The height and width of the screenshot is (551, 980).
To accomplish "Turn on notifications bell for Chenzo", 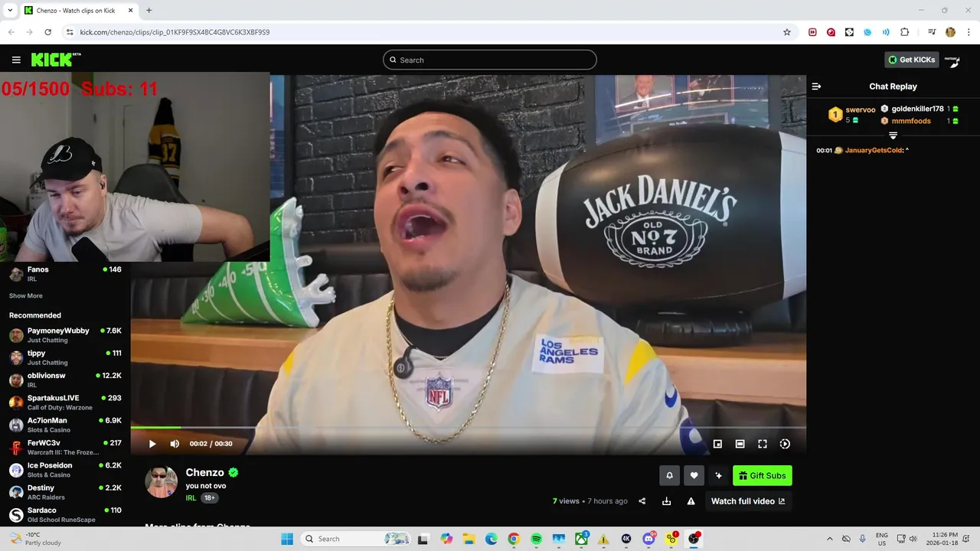I will tap(669, 475).
